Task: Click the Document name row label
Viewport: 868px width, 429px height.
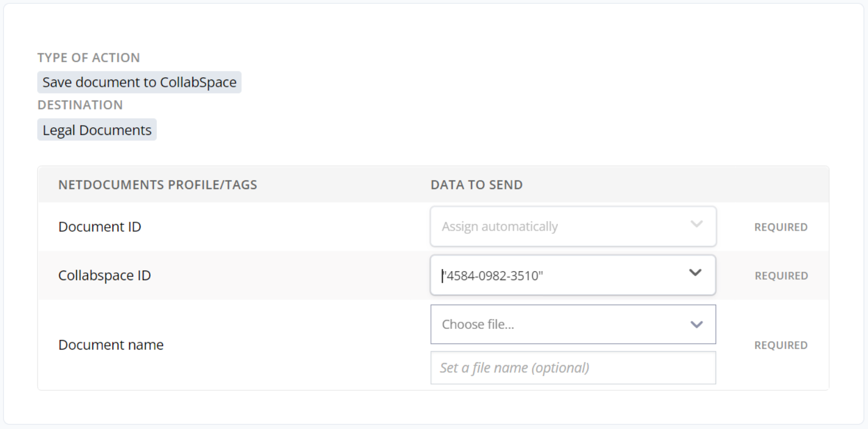Action: point(111,345)
